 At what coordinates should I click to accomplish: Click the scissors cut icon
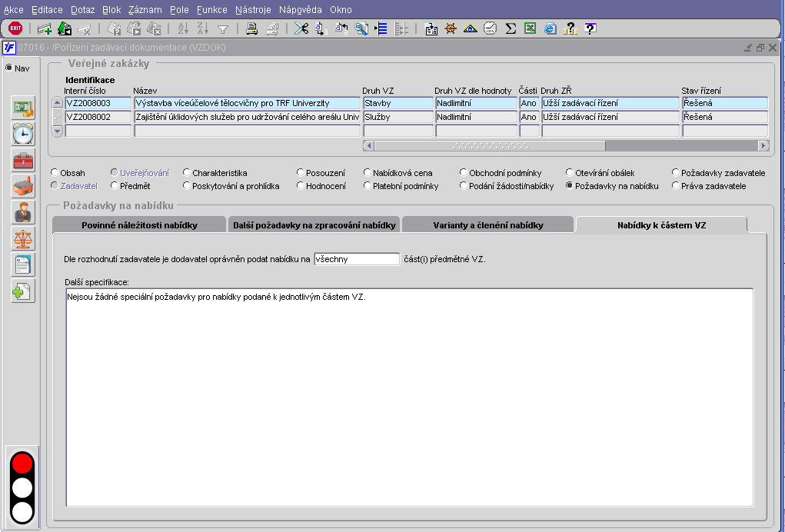[x=301, y=29]
